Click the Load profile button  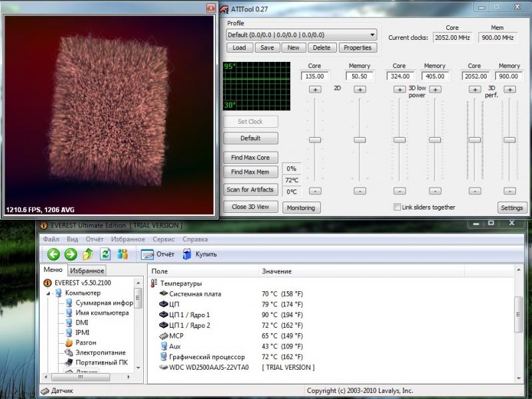(239, 47)
